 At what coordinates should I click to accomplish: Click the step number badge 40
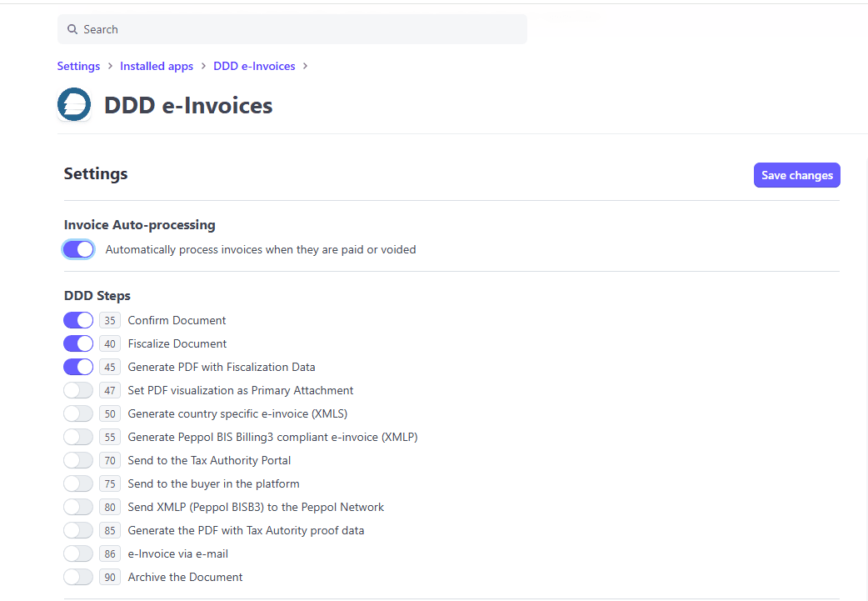(x=109, y=343)
